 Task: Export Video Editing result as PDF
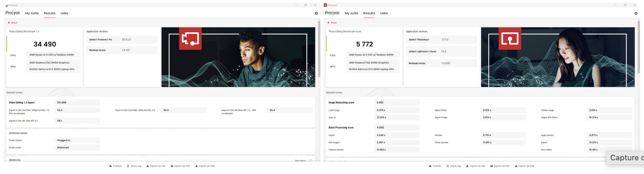(x=180, y=166)
